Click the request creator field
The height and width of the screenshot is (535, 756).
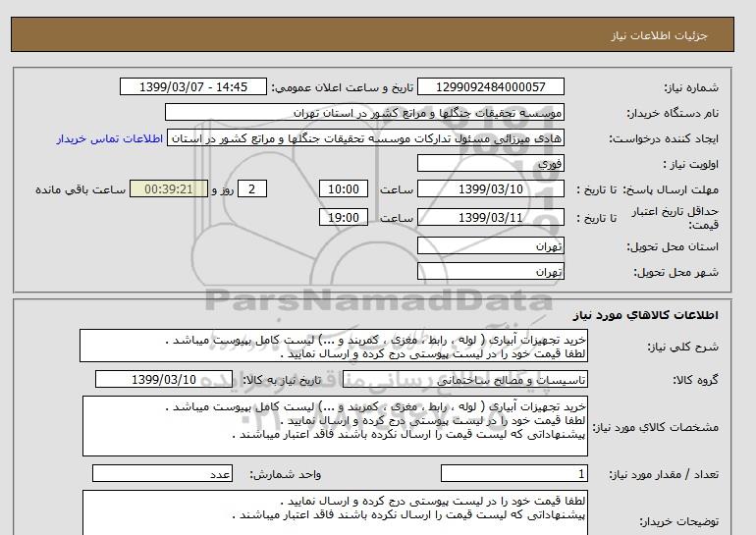pyautogui.click(x=365, y=138)
